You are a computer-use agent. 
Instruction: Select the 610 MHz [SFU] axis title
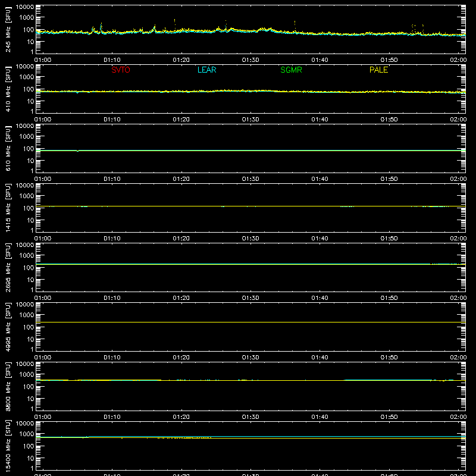[x=8, y=148]
